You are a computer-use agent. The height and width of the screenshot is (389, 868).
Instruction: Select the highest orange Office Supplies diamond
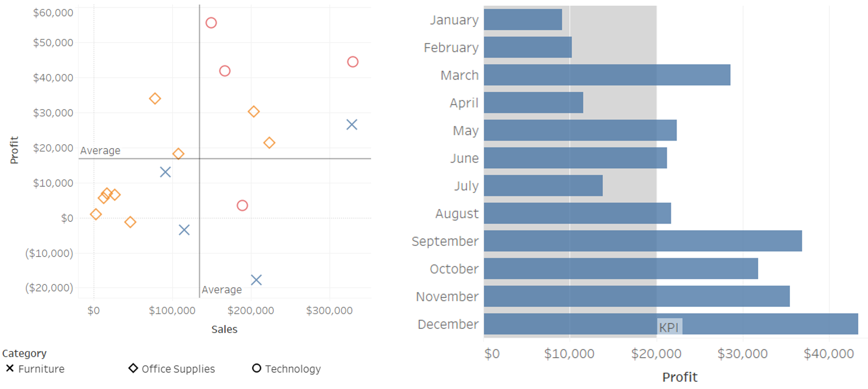(155, 99)
